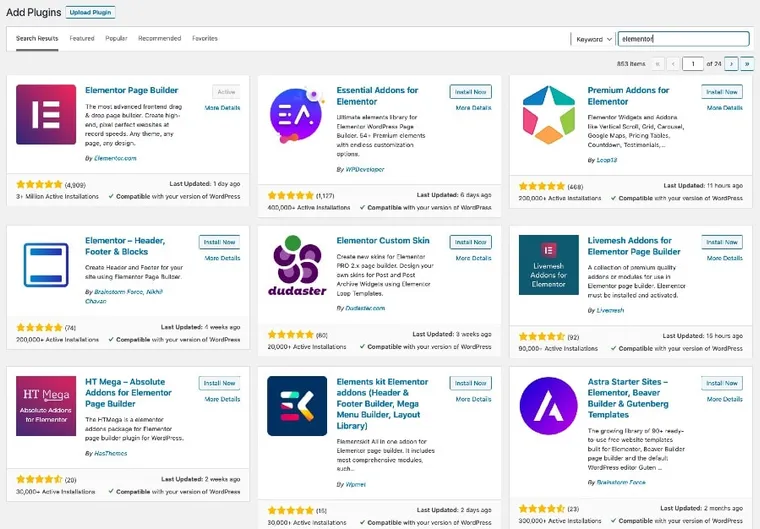Screen dimensions: 760x529
Task: Install Elementor Custom Skin plugin
Action: coord(470,242)
